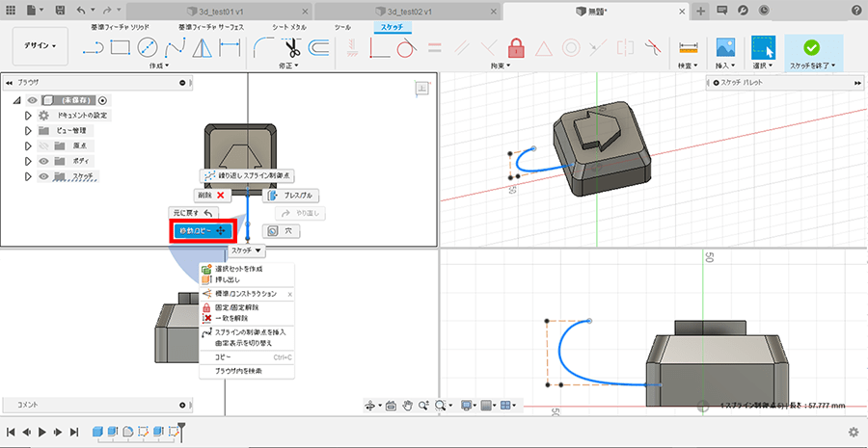This screenshot has width=868, height=448.
Task: Select the Line sketch tool
Action: pyautogui.click(x=93, y=48)
